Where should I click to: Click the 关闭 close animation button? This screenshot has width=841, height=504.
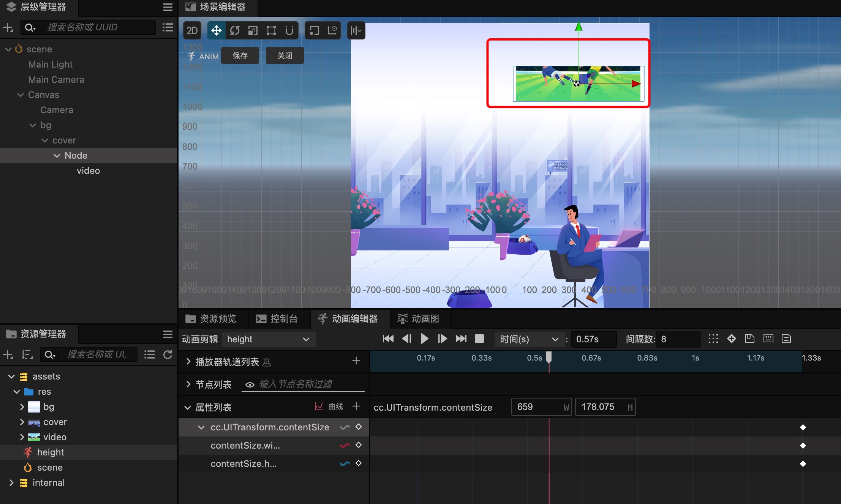click(285, 56)
